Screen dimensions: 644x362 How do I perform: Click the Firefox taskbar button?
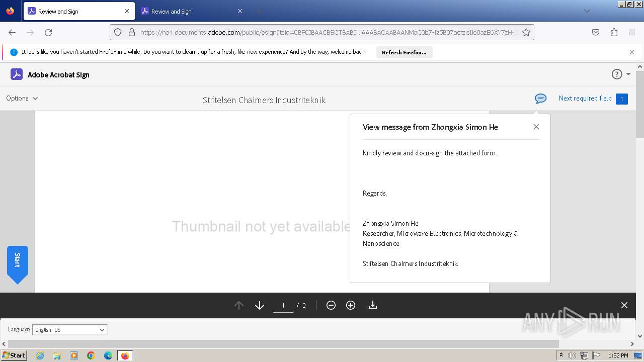125,355
